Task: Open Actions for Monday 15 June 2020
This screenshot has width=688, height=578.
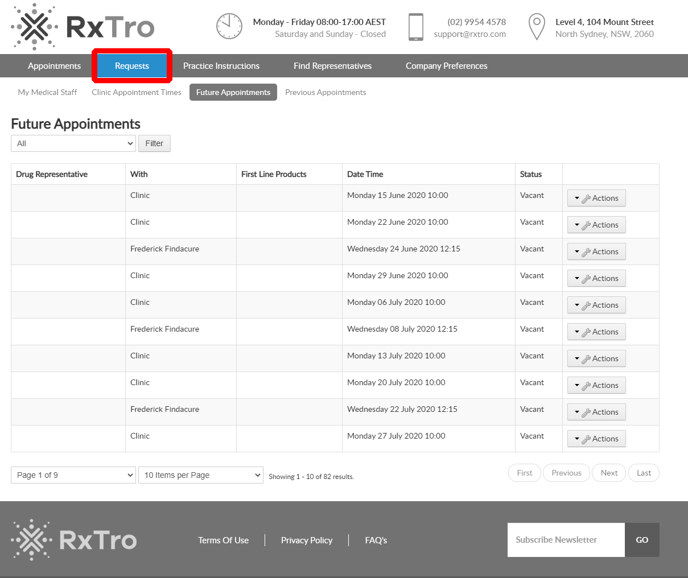Action: [x=596, y=198]
